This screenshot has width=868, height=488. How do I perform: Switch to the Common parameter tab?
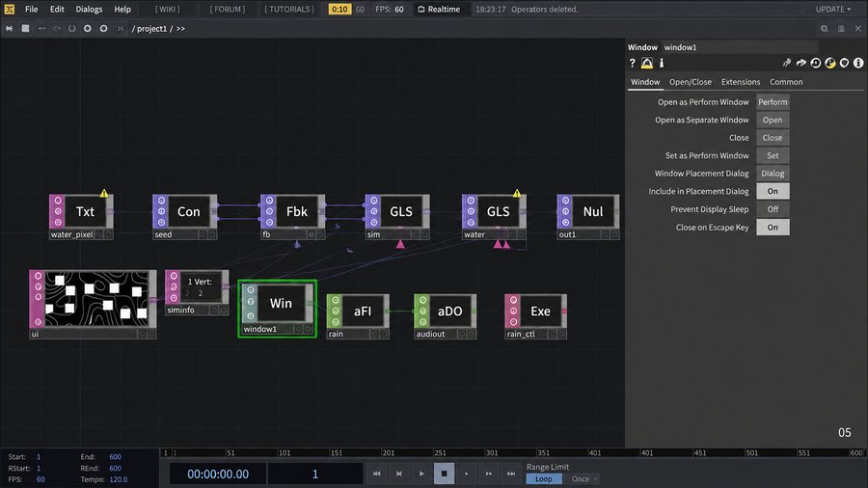[786, 82]
